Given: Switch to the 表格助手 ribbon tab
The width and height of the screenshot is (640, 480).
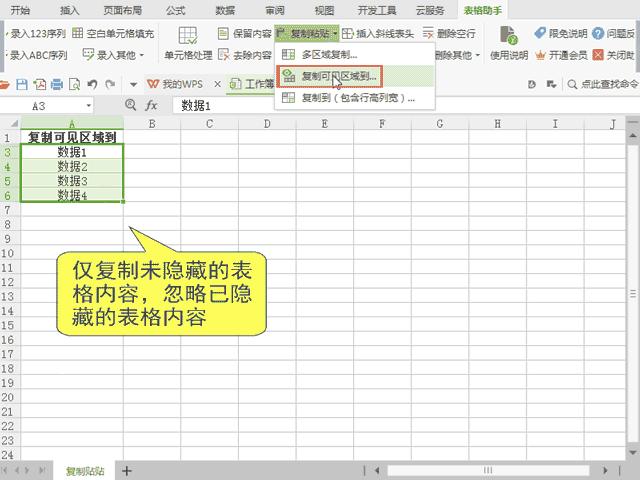Looking at the screenshot, I should [x=482, y=10].
